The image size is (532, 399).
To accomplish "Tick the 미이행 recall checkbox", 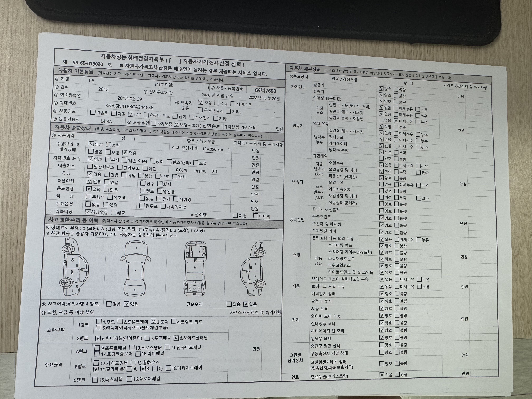I will [x=256, y=216].
